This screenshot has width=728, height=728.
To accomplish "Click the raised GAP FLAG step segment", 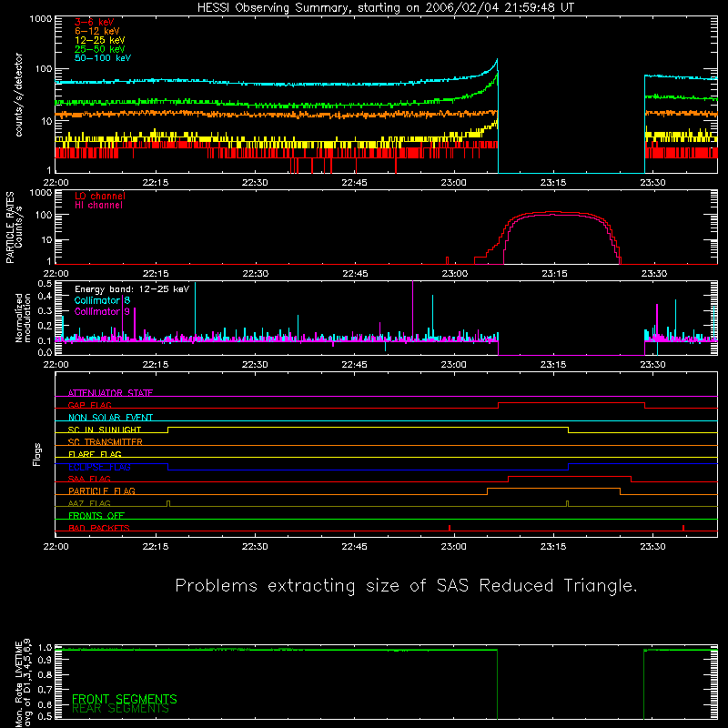I will [x=571, y=403].
